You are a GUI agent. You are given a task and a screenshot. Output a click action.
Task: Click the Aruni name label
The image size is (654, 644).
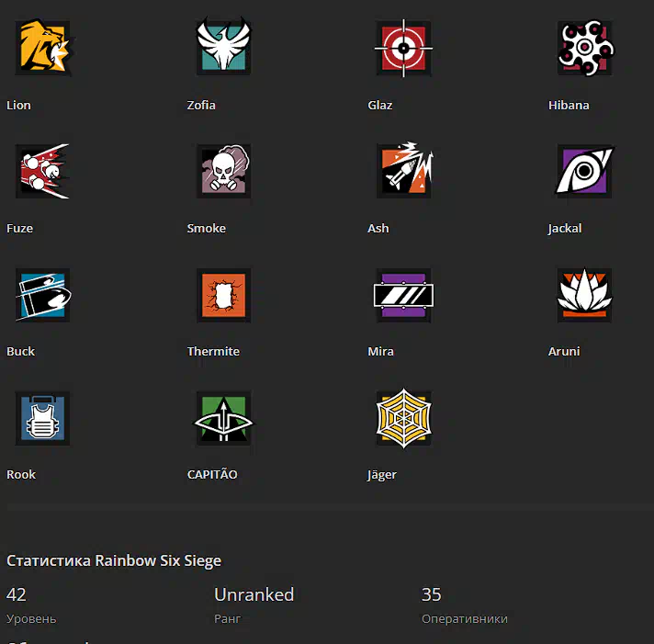point(564,351)
